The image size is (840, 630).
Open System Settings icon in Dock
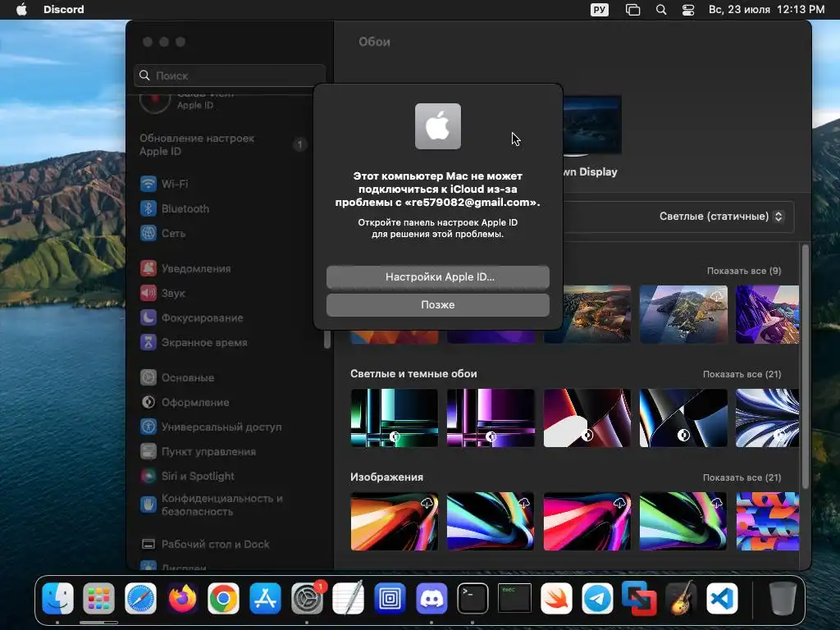[x=307, y=598]
